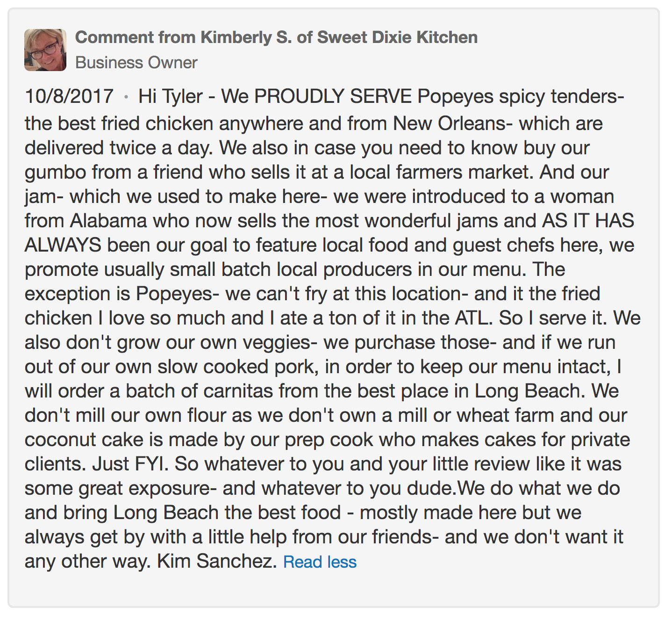This screenshot has height=621, width=672.
Task: Click the capitalized word ALWAYS
Action: pos(63,245)
